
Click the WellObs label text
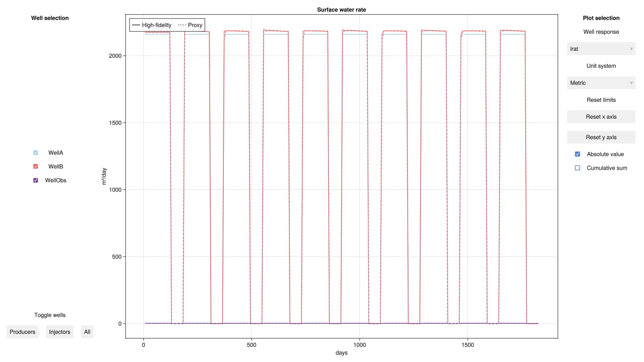56,181
